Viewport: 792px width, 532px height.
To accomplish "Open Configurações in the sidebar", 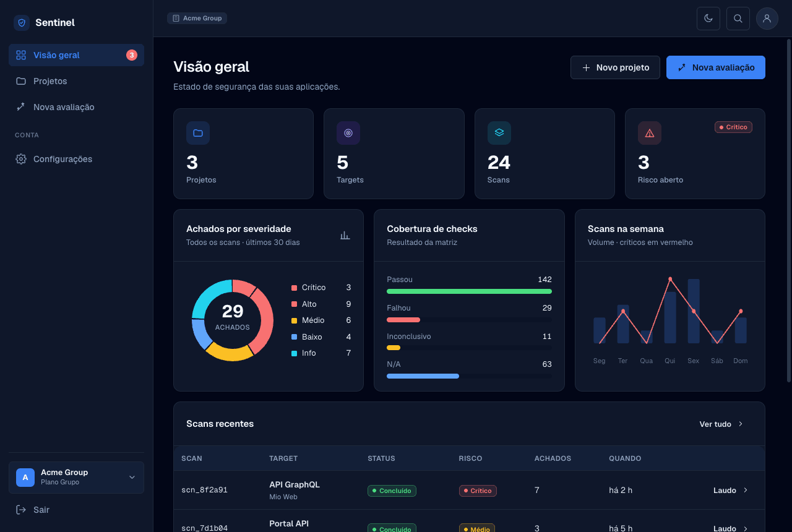I will tap(77, 159).
